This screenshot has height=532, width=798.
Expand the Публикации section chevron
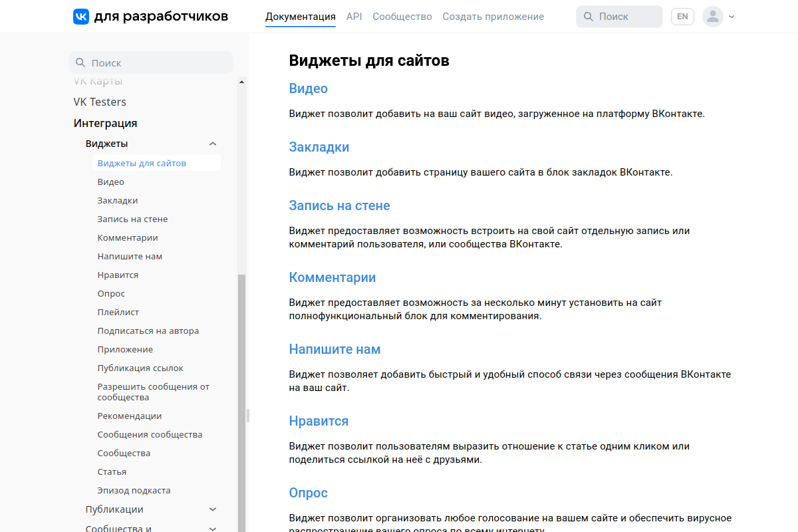[213, 509]
